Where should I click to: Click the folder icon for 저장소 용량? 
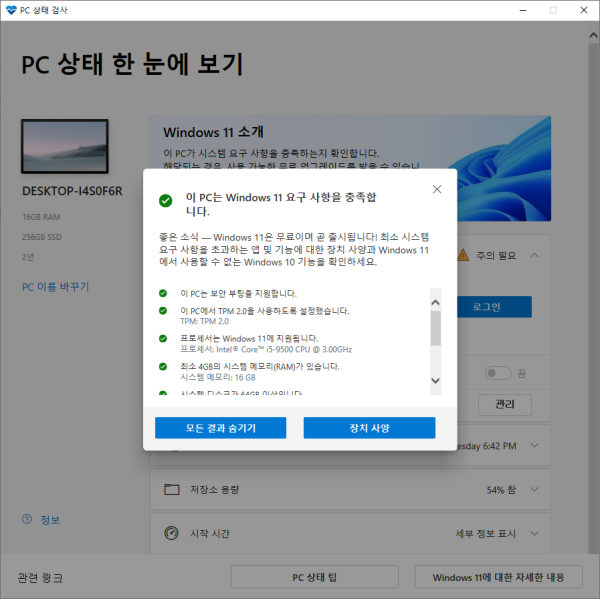tap(171, 489)
